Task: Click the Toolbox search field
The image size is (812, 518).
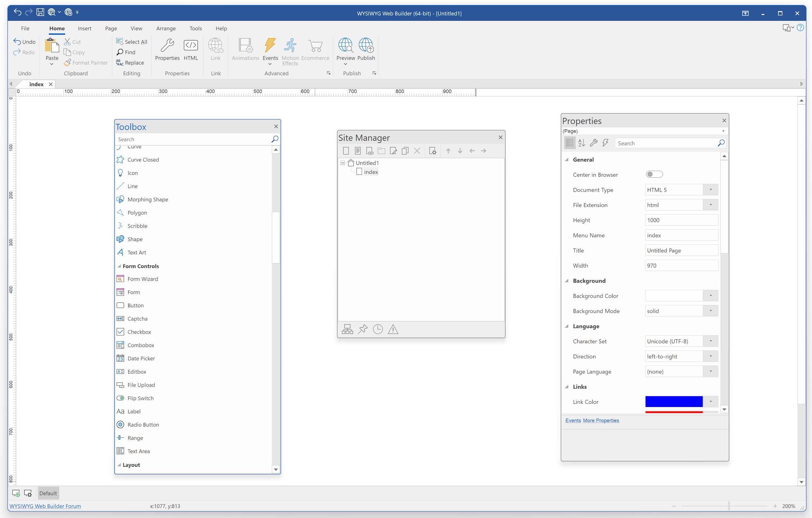Action: point(193,139)
